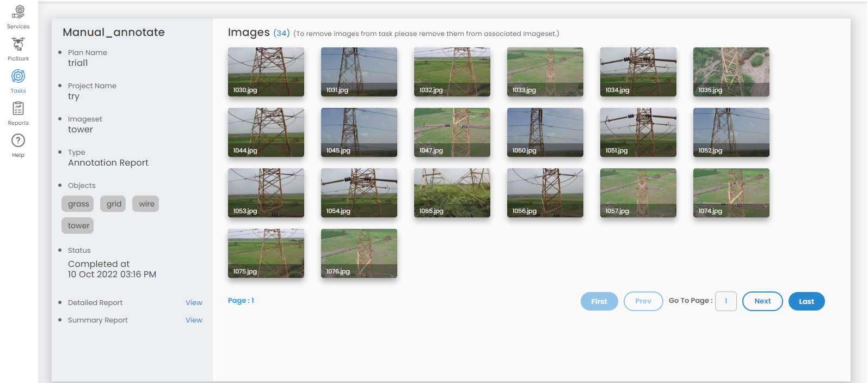
Task: Click the First page button
Action: pyautogui.click(x=599, y=301)
